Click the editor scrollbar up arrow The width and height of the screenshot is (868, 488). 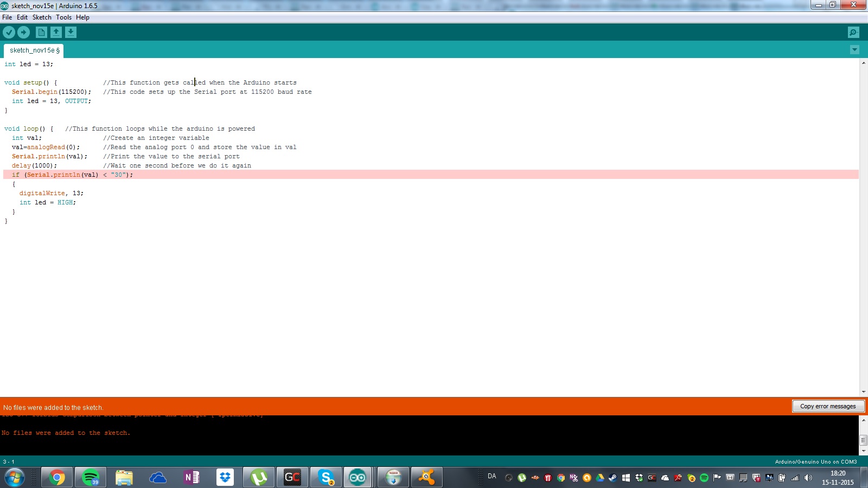[x=863, y=63]
